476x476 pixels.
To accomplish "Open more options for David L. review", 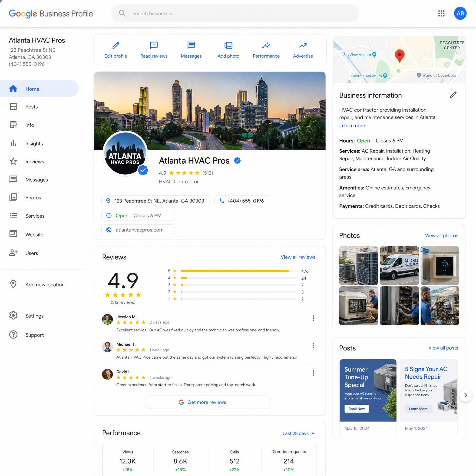I will pyautogui.click(x=313, y=373).
